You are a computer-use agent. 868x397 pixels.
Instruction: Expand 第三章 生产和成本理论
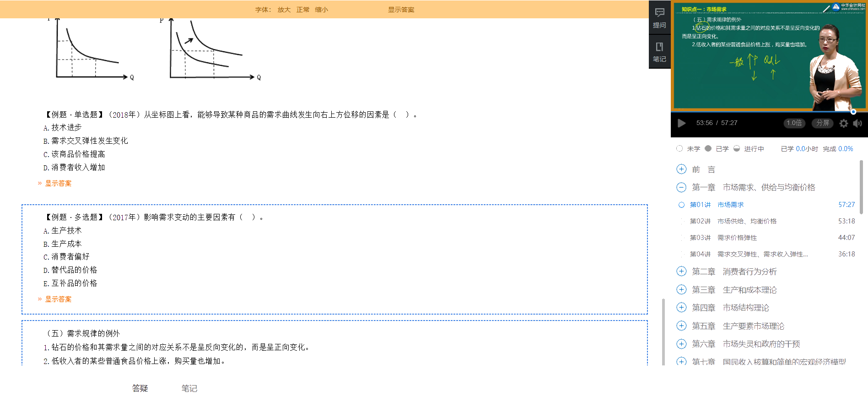pyautogui.click(x=681, y=289)
